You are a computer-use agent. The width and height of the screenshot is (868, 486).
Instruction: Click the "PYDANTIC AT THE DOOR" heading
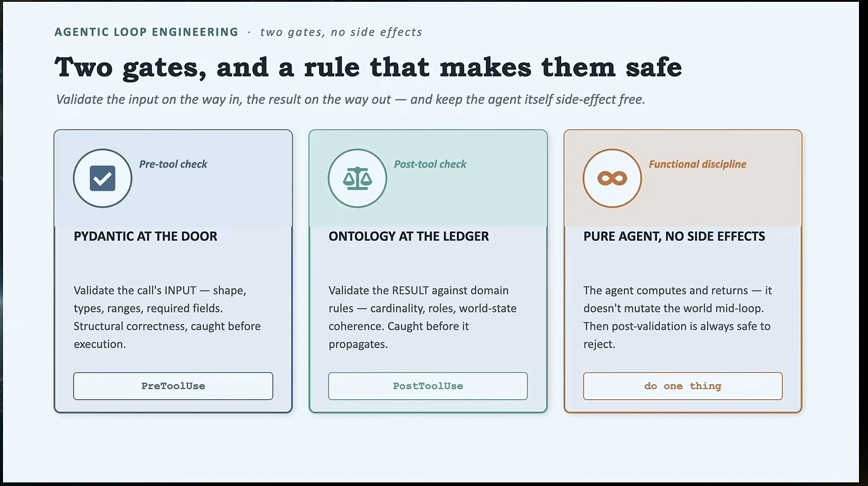[x=145, y=237]
